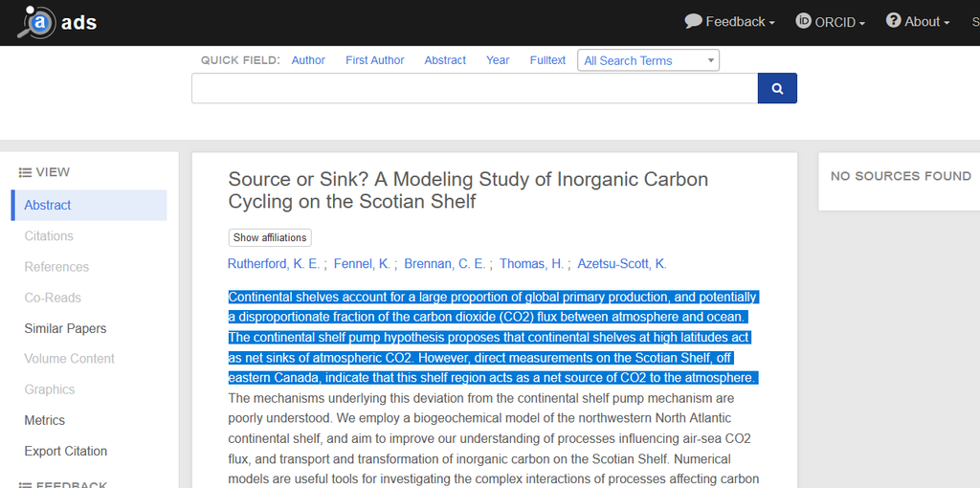This screenshot has height=488, width=980.
Task: Add the Year quick field
Action: [x=498, y=60]
